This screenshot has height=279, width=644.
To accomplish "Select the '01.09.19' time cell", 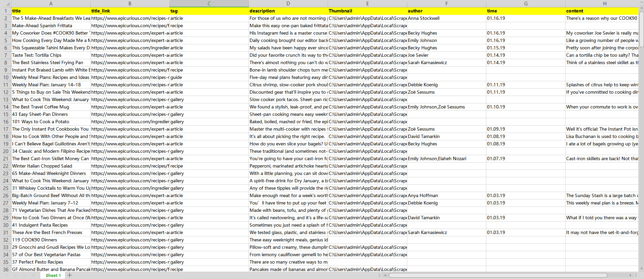I will coord(526,129).
